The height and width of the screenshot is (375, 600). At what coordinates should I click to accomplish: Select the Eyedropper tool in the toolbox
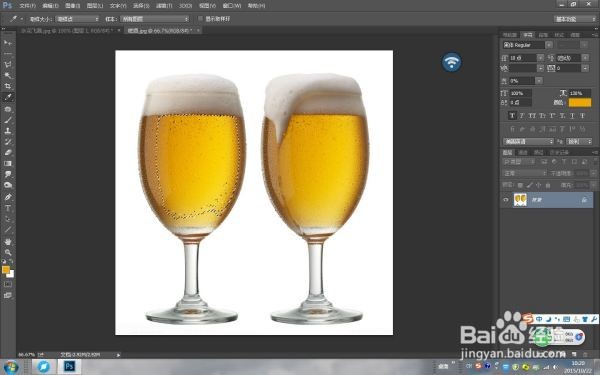(x=8, y=97)
